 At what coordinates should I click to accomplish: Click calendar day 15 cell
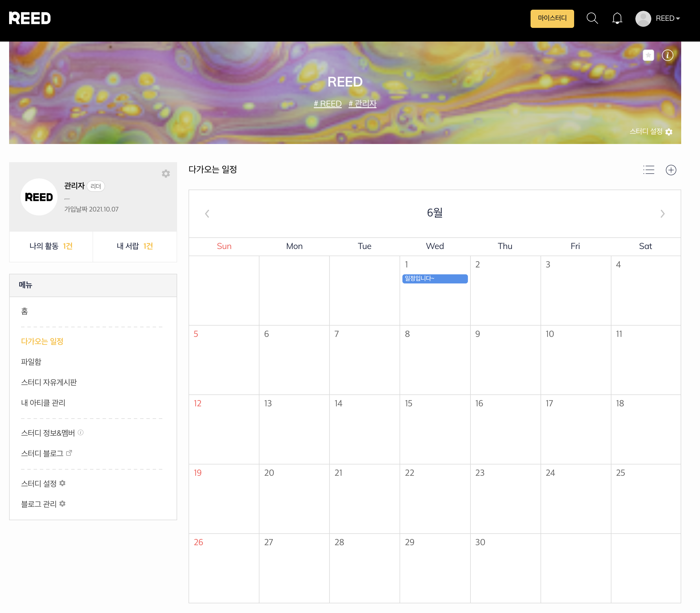(435, 429)
